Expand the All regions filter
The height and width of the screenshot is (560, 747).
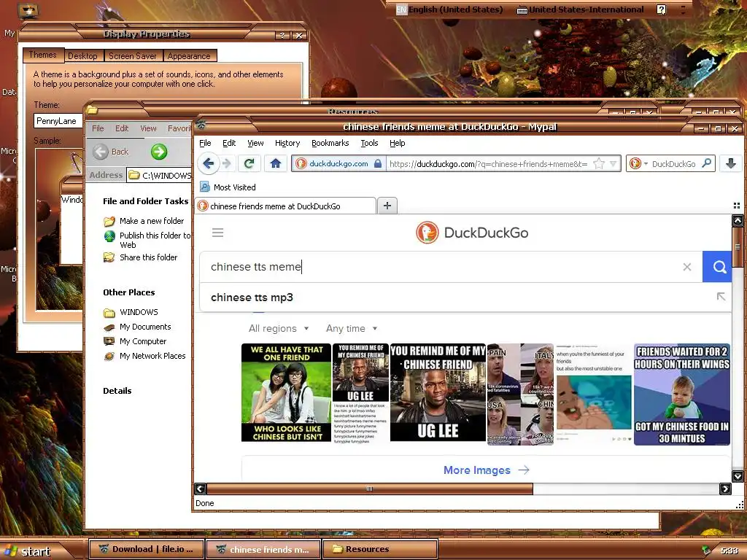click(279, 329)
